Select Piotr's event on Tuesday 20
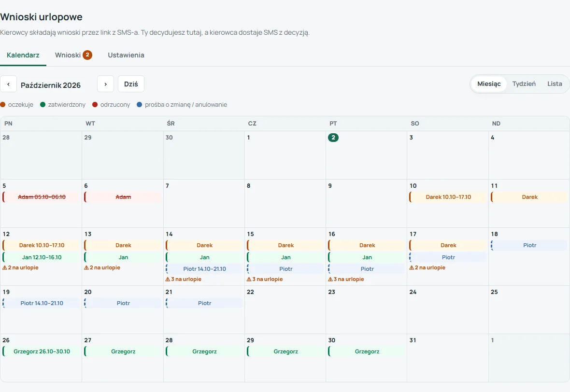570x392 pixels. 123,303
